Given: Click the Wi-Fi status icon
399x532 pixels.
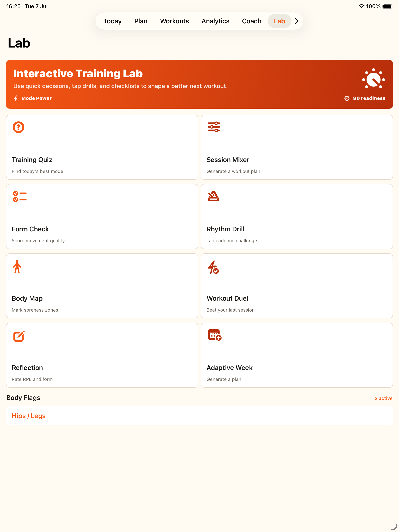Looking at the screenshot, I should pos(361,6).
